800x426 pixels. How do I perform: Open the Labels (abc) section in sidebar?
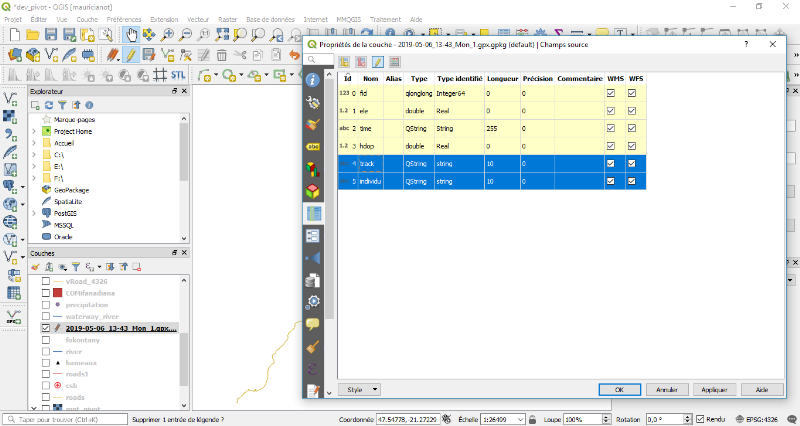(x=313, y=146)
